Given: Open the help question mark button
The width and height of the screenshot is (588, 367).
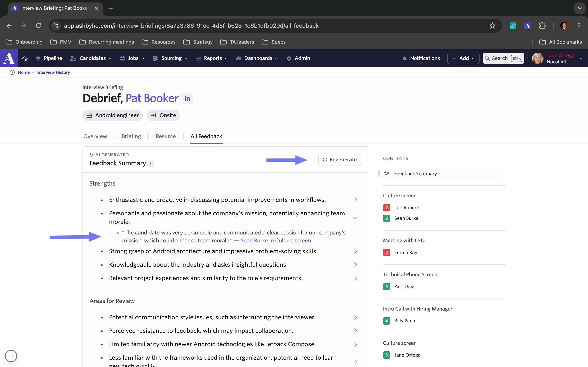Looking at the screenshot, I should [11, 356].
